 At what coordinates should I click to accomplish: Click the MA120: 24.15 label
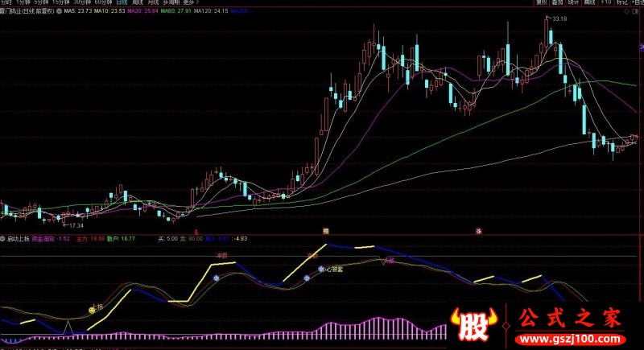(211, 11)
